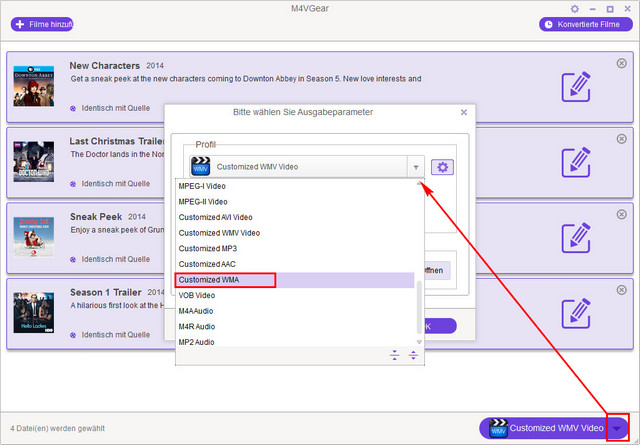The width and height of the screenshot is (640, 445).
Task: Select MPEG-II Video profile
Action: click(295, 202)
